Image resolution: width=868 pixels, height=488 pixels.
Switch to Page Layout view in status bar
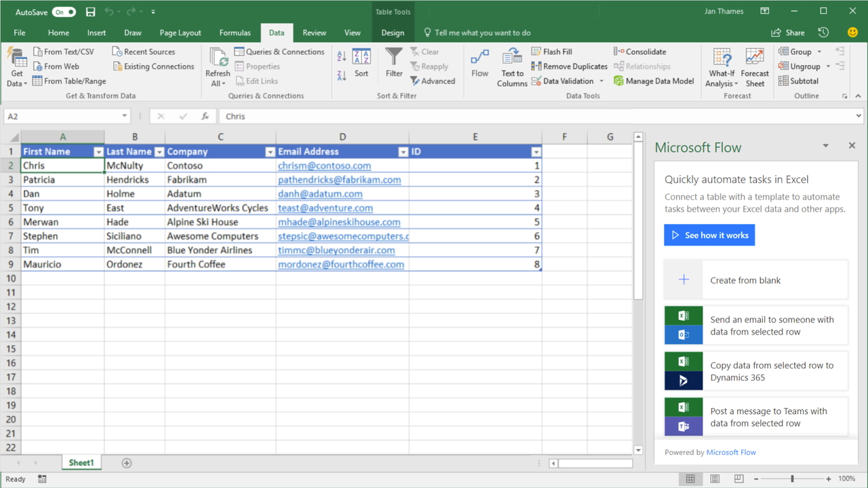pos(714,478)
